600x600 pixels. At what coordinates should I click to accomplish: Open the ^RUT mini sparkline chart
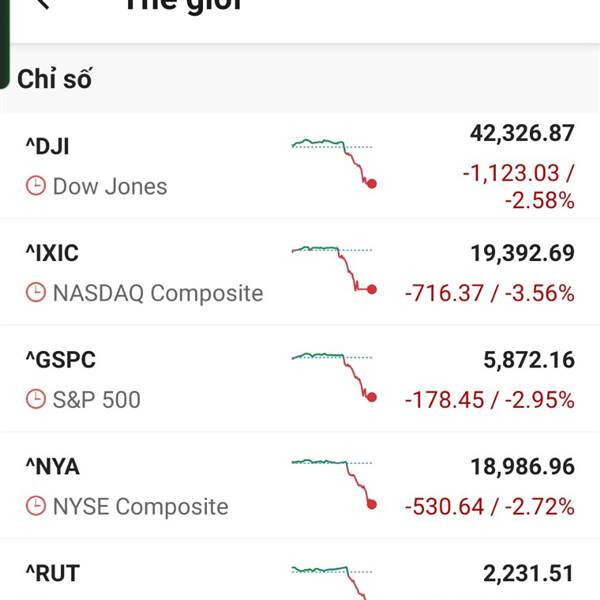[334, 580]
